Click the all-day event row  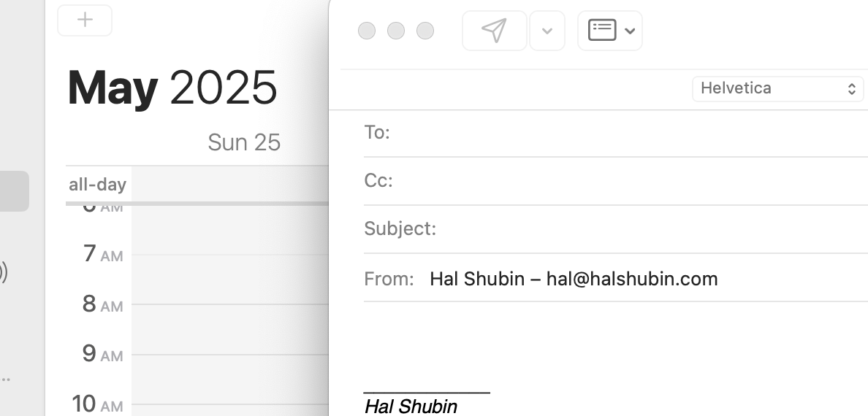click(229, 184)
